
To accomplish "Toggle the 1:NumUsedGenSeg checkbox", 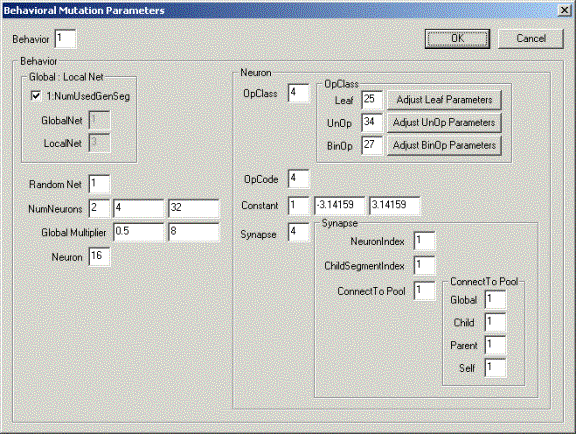I will click(x=36, y=96).
